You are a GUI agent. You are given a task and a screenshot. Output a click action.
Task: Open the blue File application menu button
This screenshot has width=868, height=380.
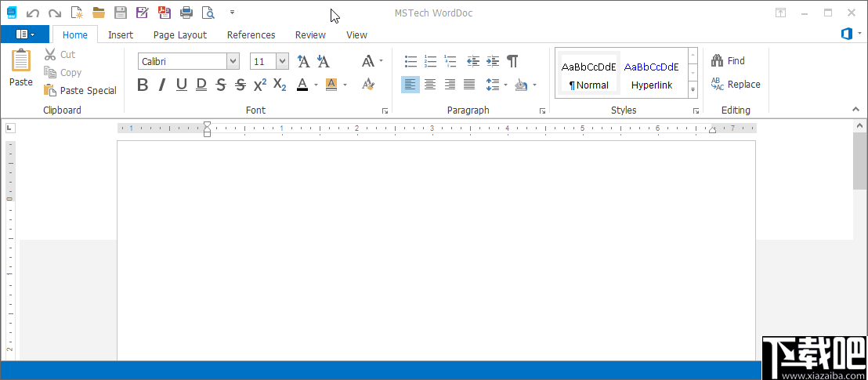[25, 34]
